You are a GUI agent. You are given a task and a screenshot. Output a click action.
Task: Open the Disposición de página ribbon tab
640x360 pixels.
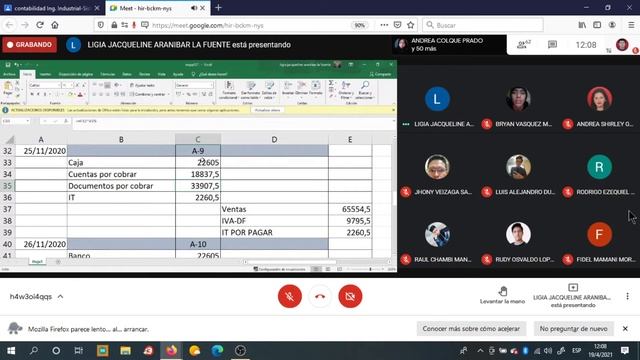pos(76,74)
